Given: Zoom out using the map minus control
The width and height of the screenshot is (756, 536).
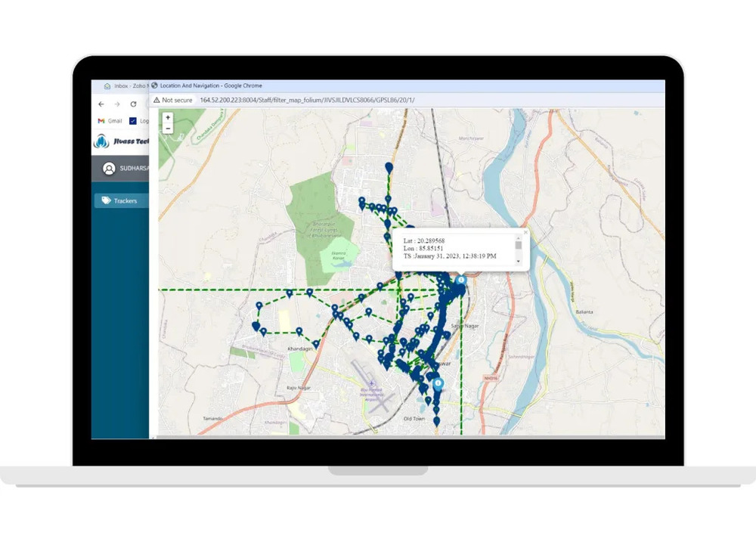Looking at the screenshot, I should click(167, 129).
